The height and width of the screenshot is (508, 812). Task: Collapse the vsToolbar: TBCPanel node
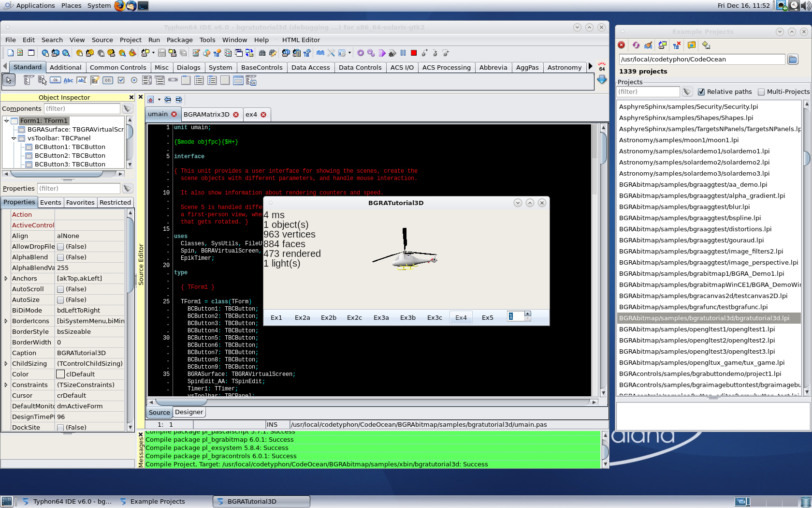[14, 138]
